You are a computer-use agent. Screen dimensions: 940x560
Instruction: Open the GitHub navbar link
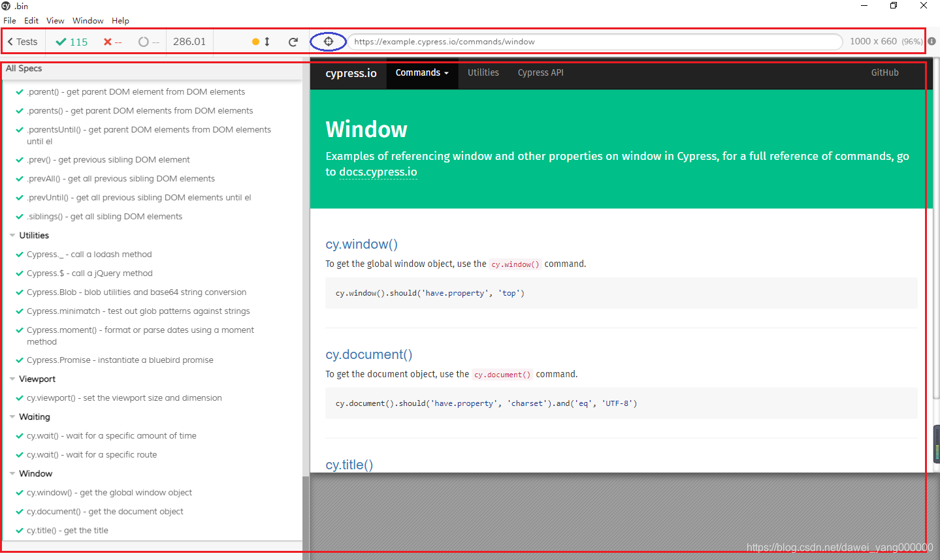[x=885, y=73]
